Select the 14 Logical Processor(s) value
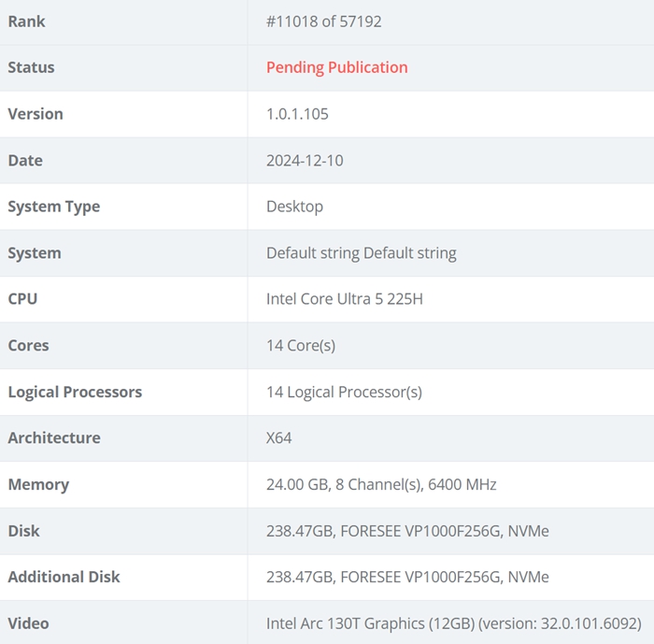This screenshot has width=654, height=644. click(x=344, y=392)
